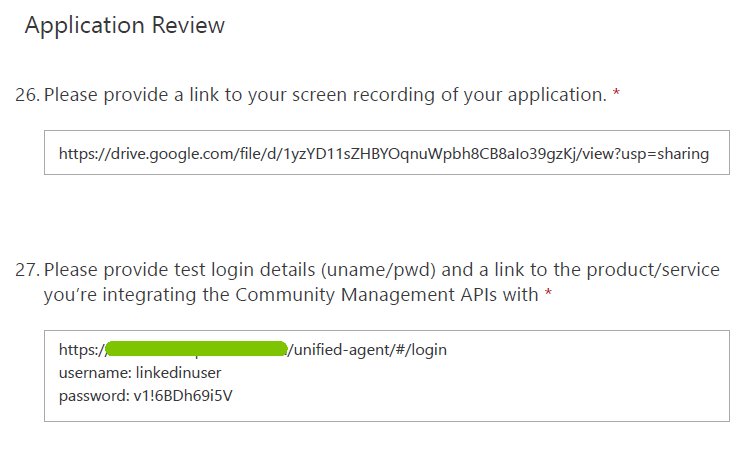Click "Community Management APIs" in question 27
The image size is (754, 464).
pyautogui.click(x=372, y=295)
